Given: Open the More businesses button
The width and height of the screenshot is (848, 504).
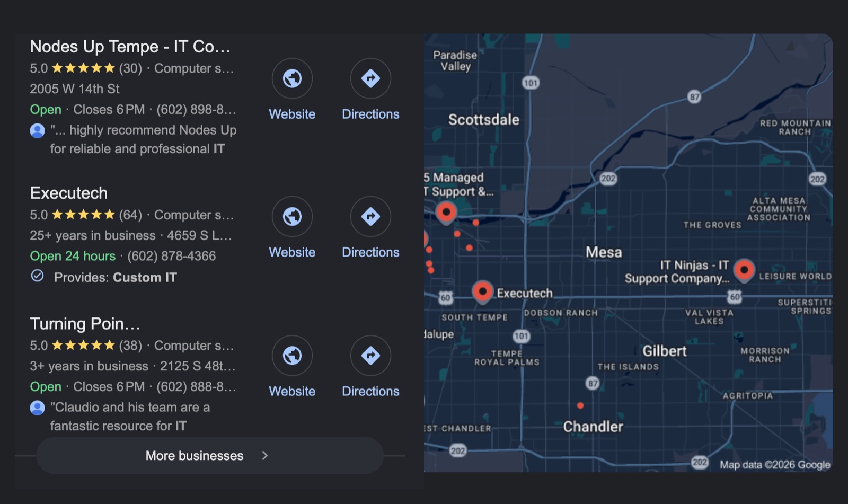Looking at the screenshot, I should tap(210, 456).
